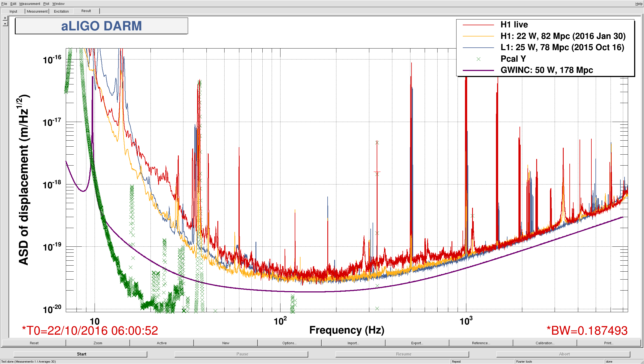
Task: Click the H1: 22 W, 82 Mpc legend entry
Action: click(x=563, y=36)
